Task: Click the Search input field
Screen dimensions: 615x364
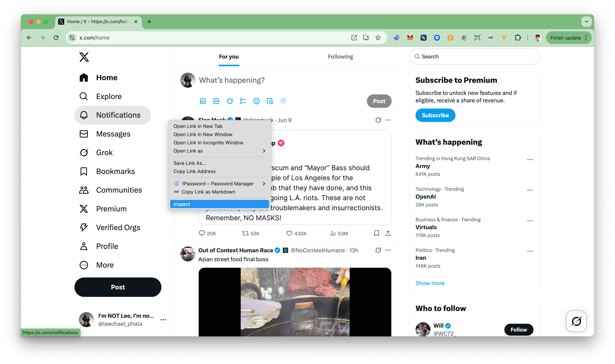Action: [x=474, y=57]
